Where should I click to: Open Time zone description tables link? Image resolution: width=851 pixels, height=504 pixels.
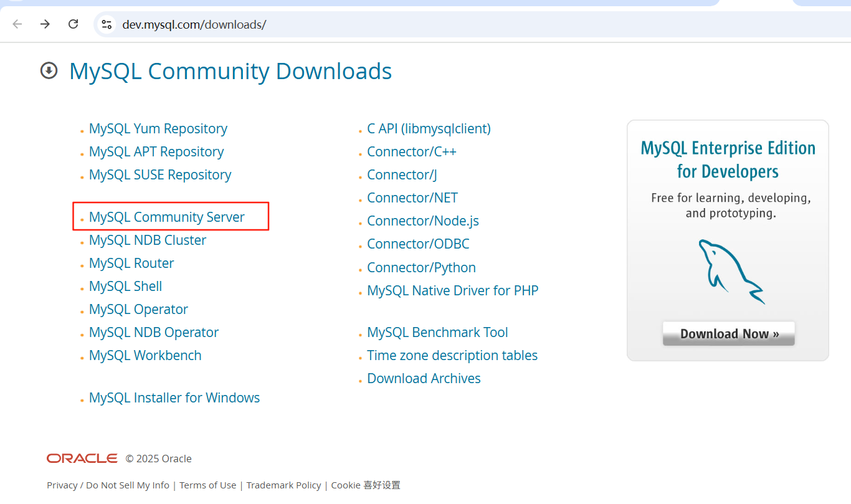pyautogui.click(x=452, y=355)
